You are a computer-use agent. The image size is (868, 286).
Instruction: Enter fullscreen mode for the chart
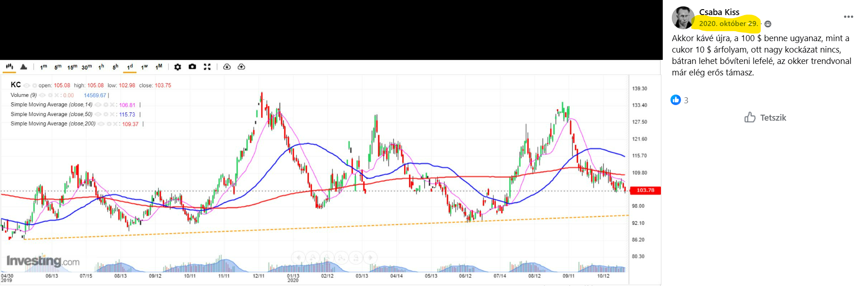coord(207,67)
